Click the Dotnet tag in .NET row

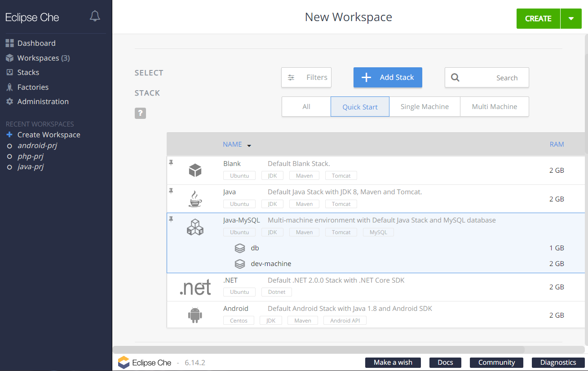[x=277, y=292]
